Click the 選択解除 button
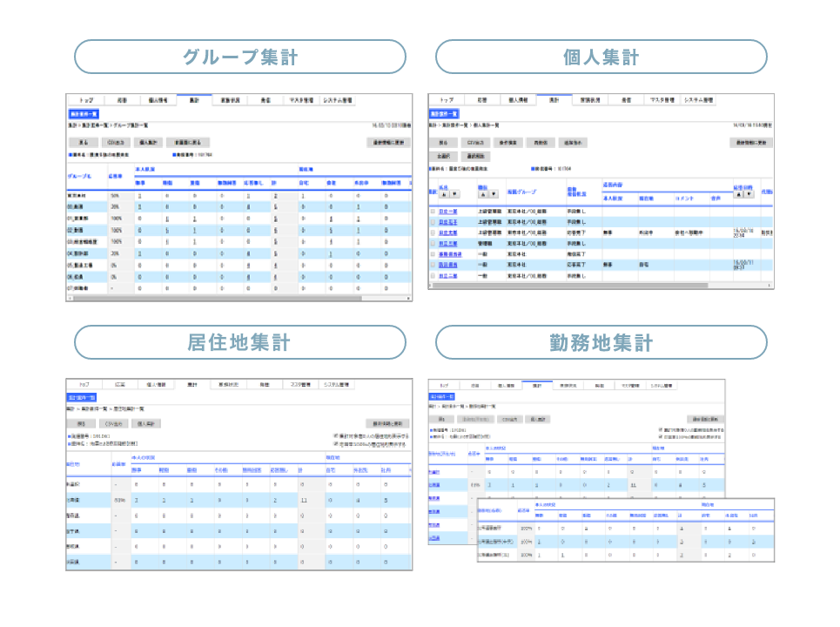The image size is (840, 627). coord(475,154)
